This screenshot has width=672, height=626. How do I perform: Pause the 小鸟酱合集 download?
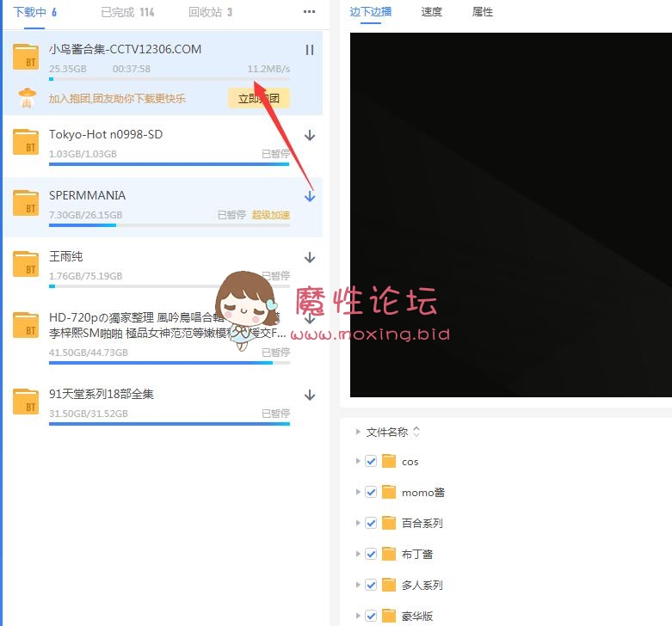pyautogui.click(x=310, y=50)
